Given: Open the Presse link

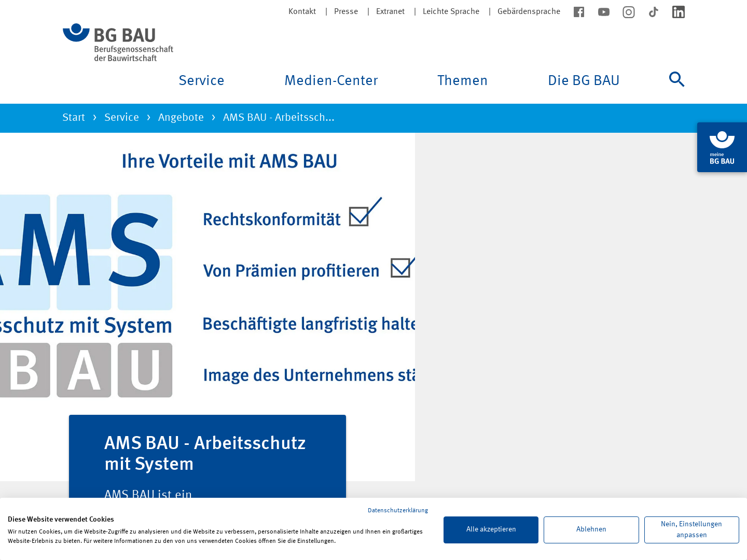Looking at the screenshot, I should click(346, 11).
